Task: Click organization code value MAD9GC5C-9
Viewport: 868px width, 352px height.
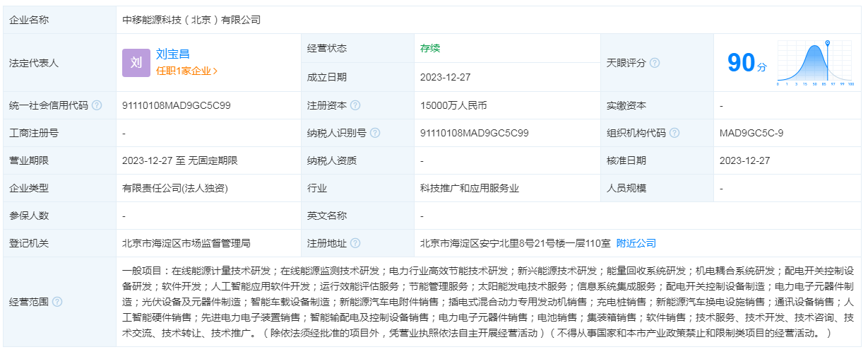Action: click(751, 133)
